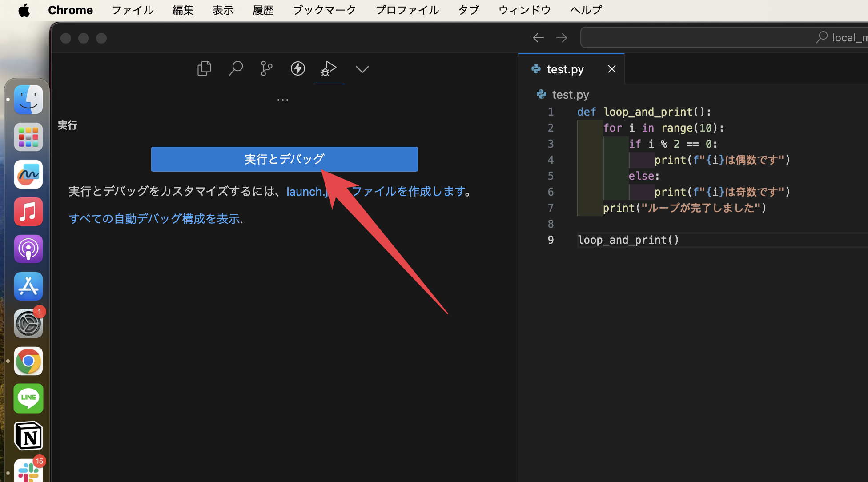This screenshot has width=868, height=482.
Task: Expand the test.py breadcrumb
Action: pyautogui.click(x=571, y=94)
